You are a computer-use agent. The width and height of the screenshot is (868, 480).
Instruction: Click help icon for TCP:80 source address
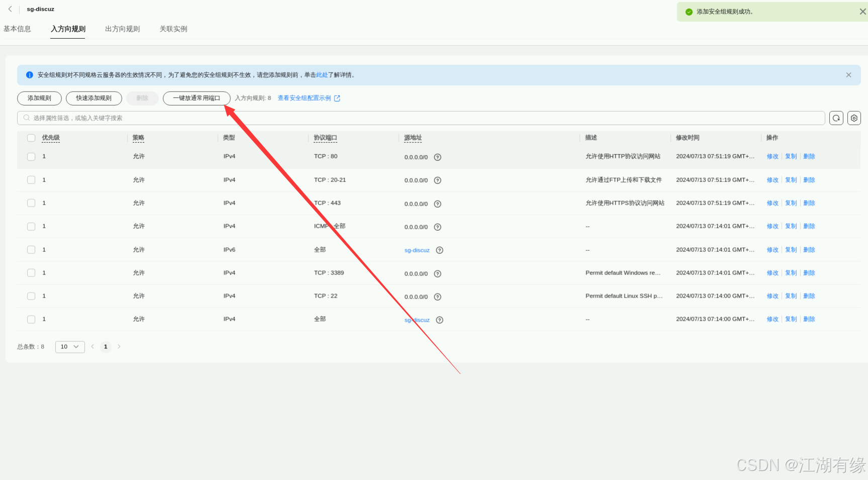[x=438, y=157]
